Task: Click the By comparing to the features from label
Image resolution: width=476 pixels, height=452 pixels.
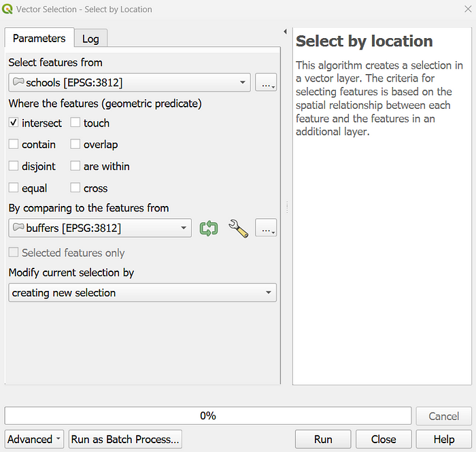Action: point(88,208)
